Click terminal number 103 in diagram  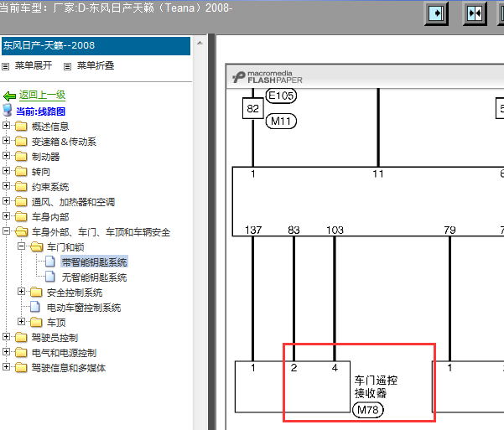pos(335,231)
